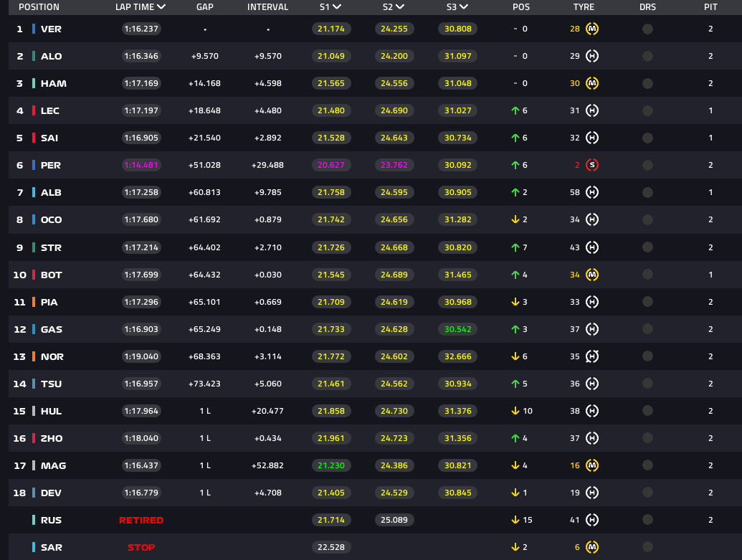This screenshot has width=742, height=560.
Task: Select Perez's purple fastest lap time 1:14.481
Action: pos(141,165)
